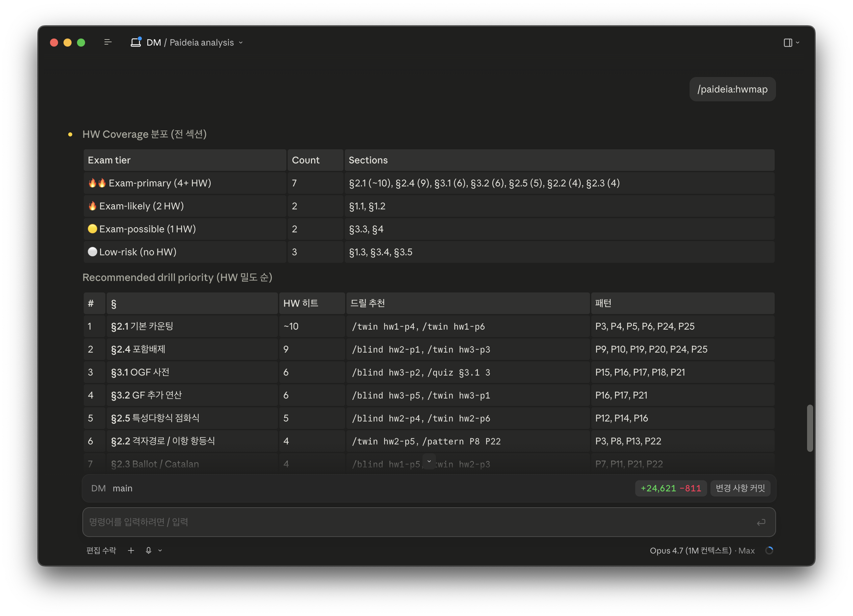
Task: Click the yellow macOS minimize button
Action: (x=67, y=43)
